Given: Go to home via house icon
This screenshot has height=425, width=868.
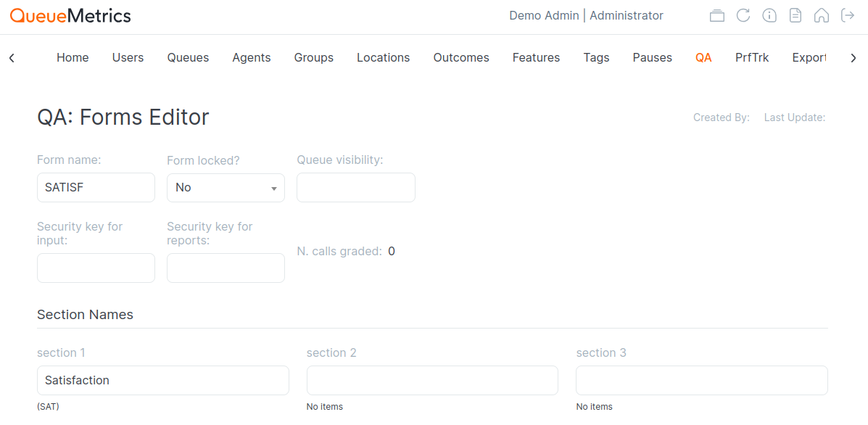Looking at the screenshot, I should (822, 16).
